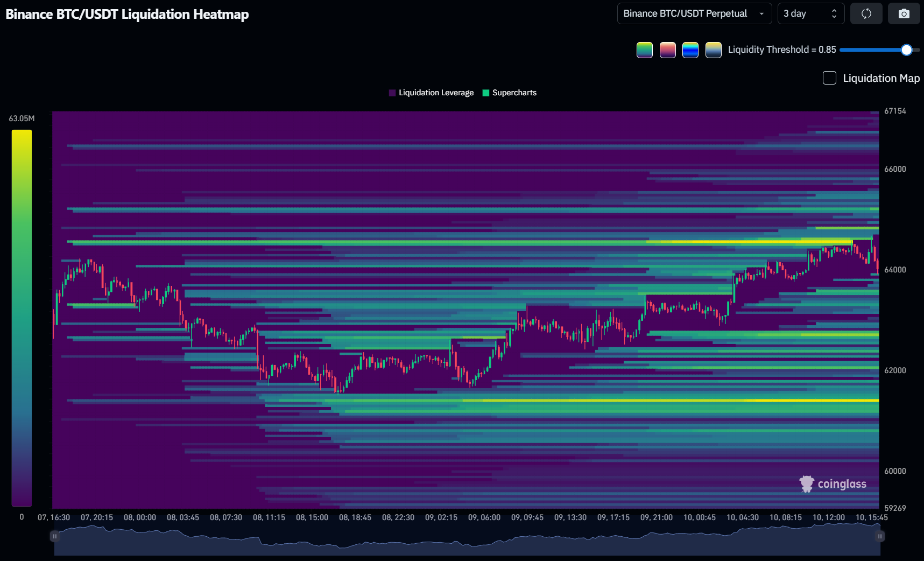924x561 pixels.
Task: Click the 60000 price axis label
Action: (895, 471)
